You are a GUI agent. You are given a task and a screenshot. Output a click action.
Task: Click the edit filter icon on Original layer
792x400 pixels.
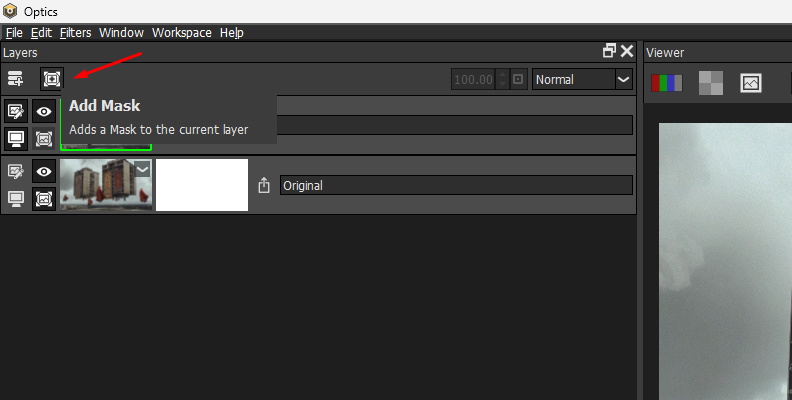16,172
